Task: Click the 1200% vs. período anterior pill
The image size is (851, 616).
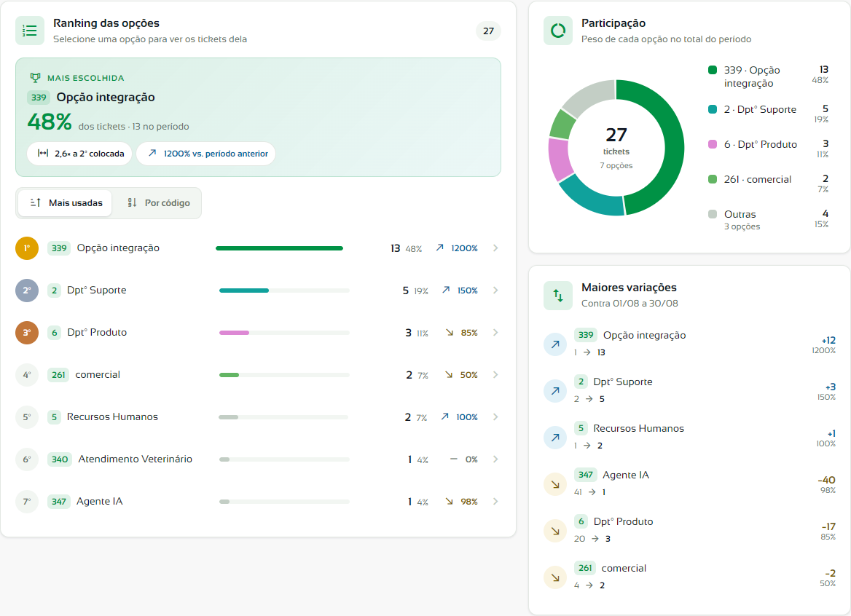Action: pyautogui.click(x=206, y=154)
